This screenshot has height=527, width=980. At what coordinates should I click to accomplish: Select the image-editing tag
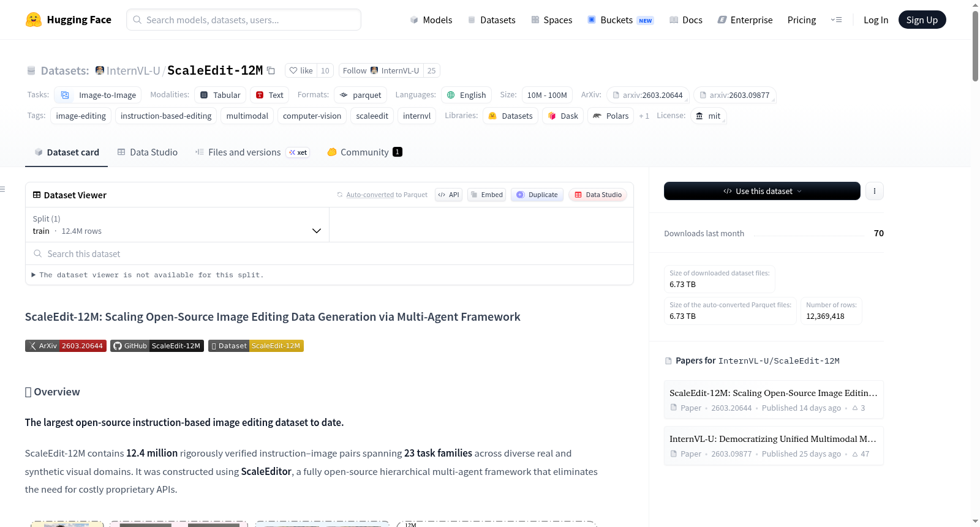pyautogui.click(x=81, y=116)
